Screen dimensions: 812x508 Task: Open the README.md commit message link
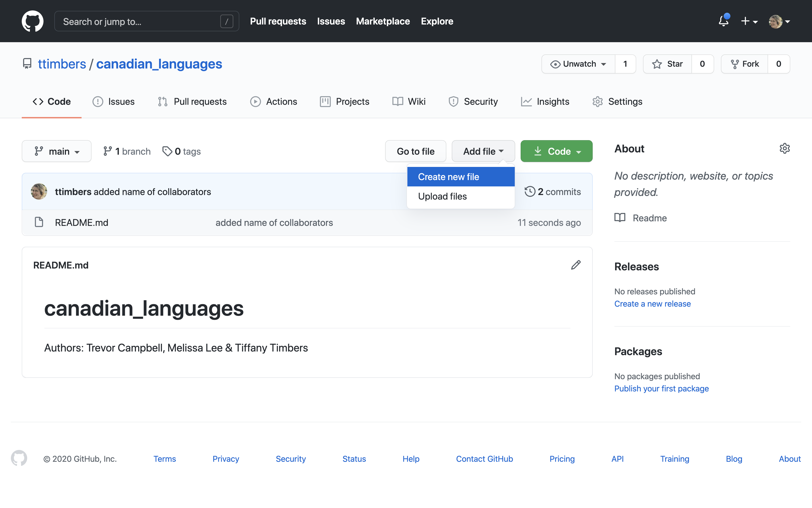pyautogui.click(x=274, y=222)
